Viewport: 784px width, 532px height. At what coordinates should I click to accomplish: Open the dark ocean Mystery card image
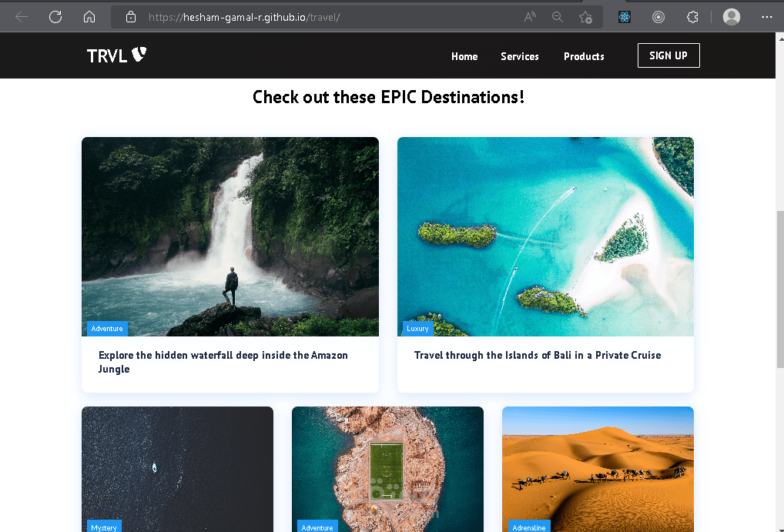177,469
